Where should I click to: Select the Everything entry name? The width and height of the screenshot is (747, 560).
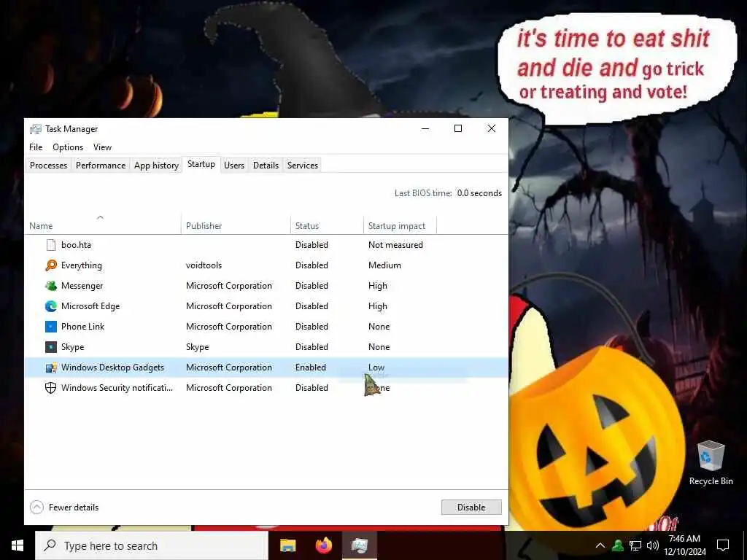[x=82, y=265]
